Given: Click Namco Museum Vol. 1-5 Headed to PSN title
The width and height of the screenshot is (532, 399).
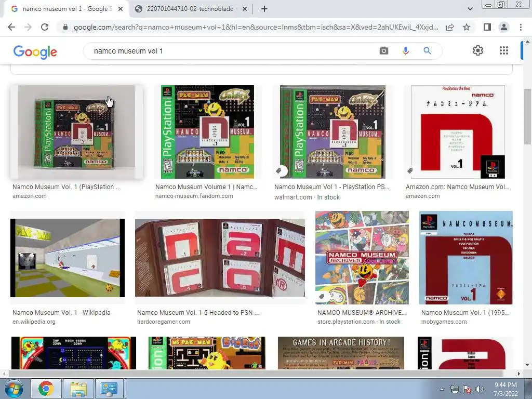Looking at the screenshot, I should (198, 312).
